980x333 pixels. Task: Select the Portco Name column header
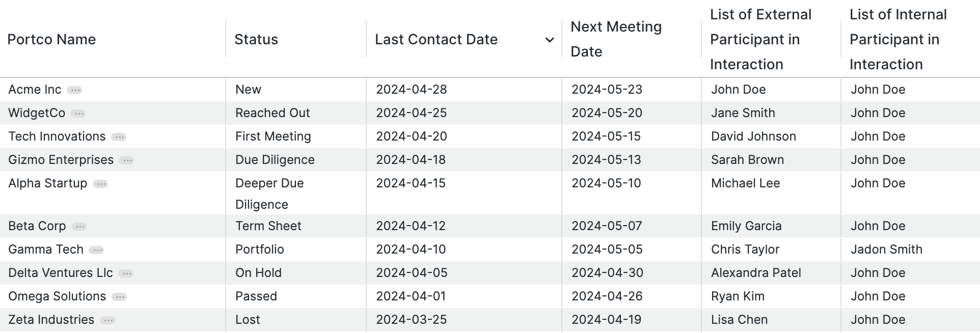(51, 39)
